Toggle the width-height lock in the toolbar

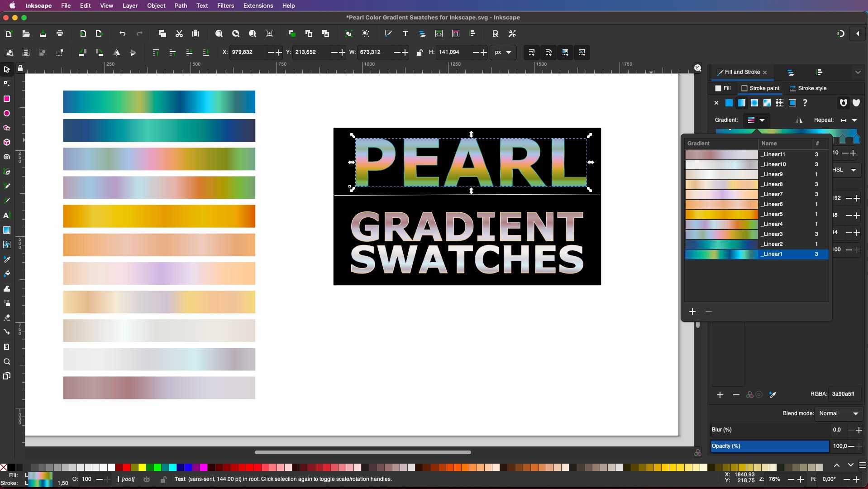click(420, 53)
